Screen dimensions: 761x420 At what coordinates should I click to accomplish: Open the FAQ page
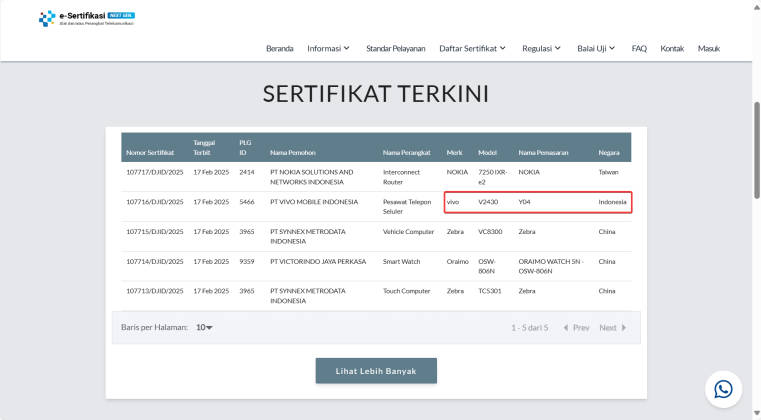tap(639, 49)
